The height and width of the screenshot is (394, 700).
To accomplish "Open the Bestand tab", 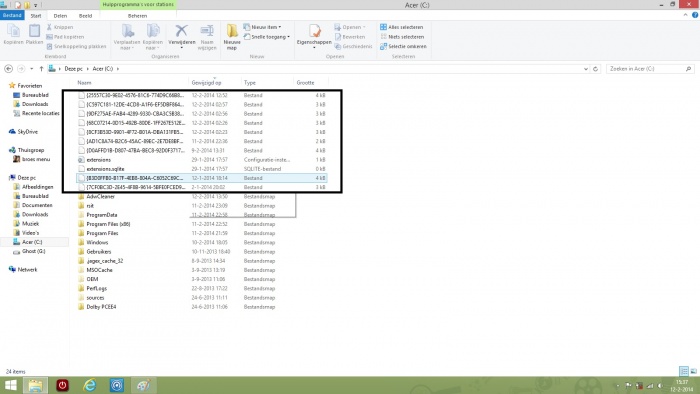I will coord(12,15).
